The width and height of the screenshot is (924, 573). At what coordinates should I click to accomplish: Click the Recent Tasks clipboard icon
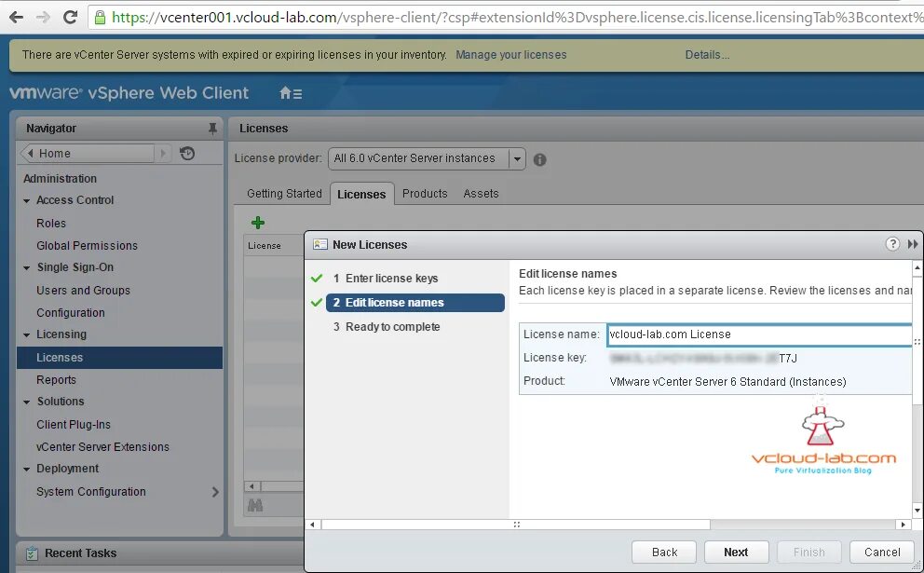(x=32, y=553)
